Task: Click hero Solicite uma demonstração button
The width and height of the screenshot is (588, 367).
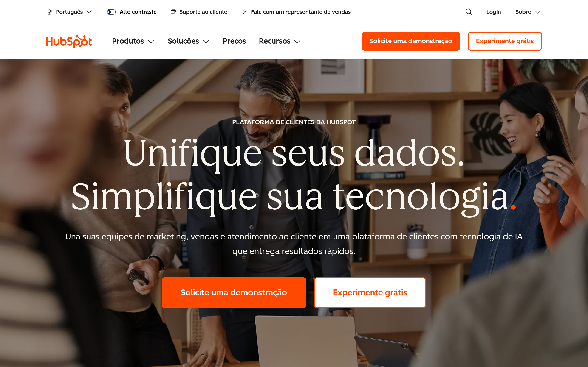Action: tap(234, 292)
